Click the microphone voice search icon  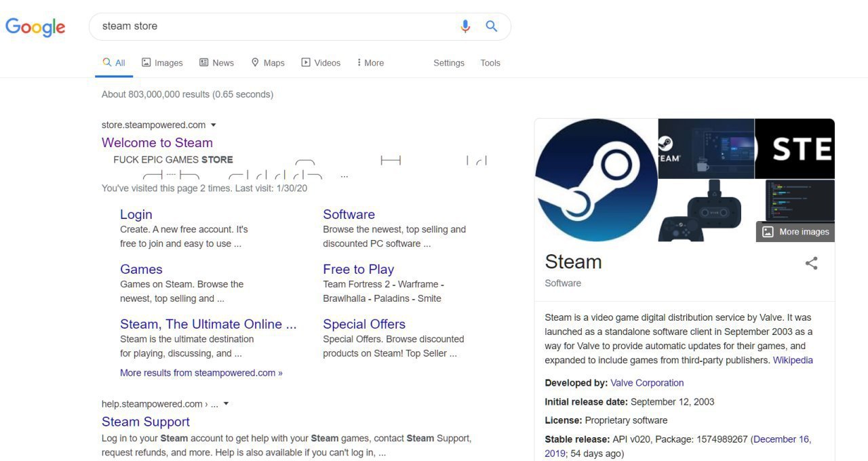pyautogui.click(x=465, y=26)
